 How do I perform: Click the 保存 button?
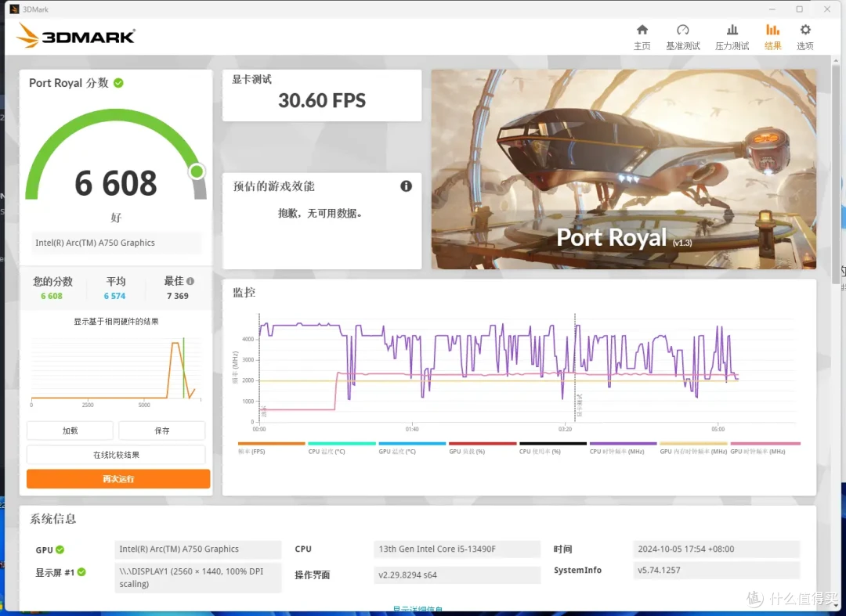pos(162,430)
